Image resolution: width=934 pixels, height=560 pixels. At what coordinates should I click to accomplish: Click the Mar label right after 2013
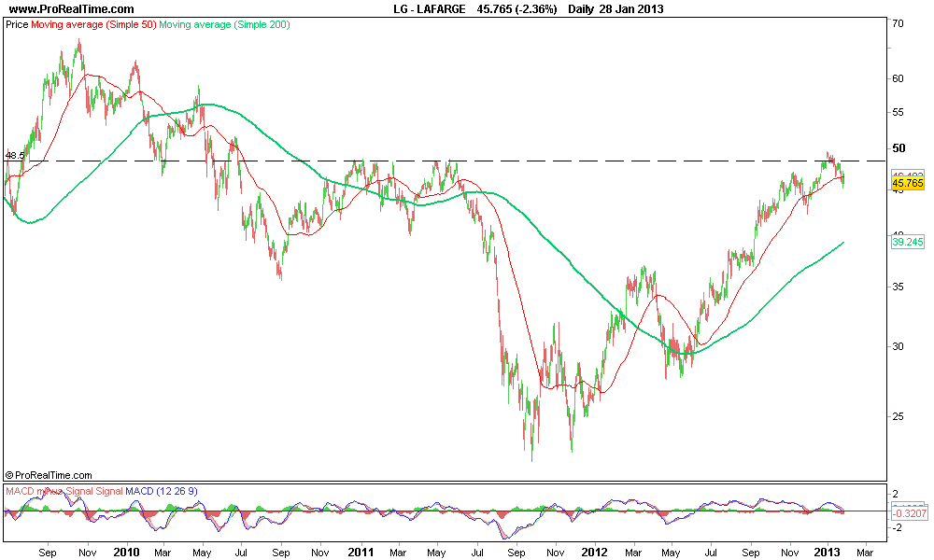[x=865, y=553]
